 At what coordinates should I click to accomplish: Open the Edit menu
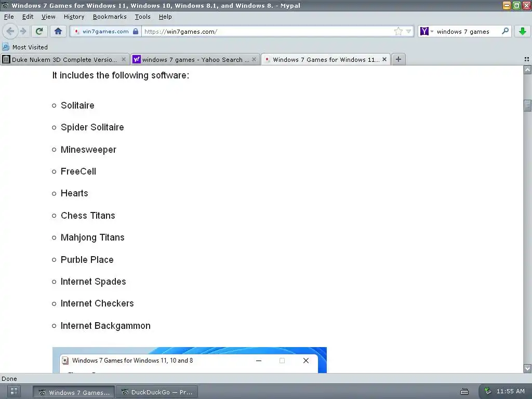pyautogui.click(x=28, y=17)
